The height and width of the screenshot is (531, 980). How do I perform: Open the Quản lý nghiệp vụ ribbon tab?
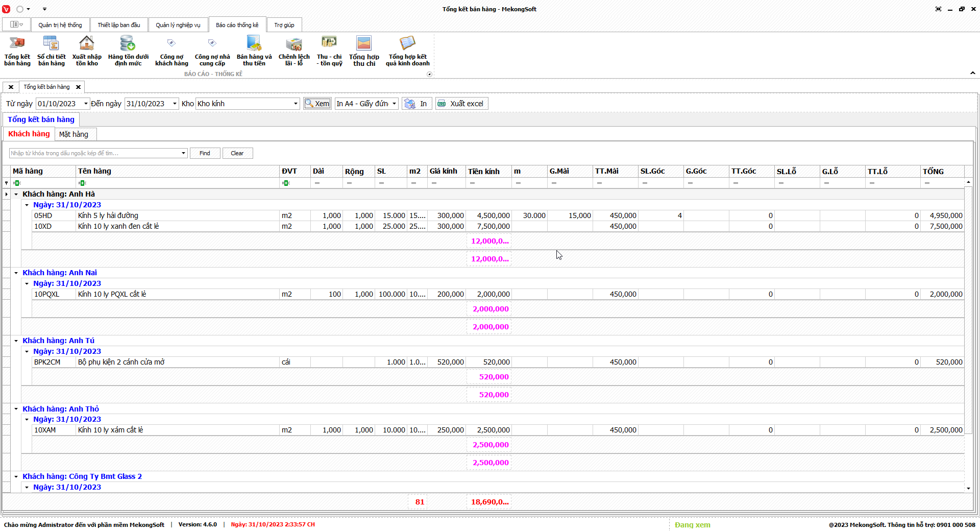click(x=178, y=25)
